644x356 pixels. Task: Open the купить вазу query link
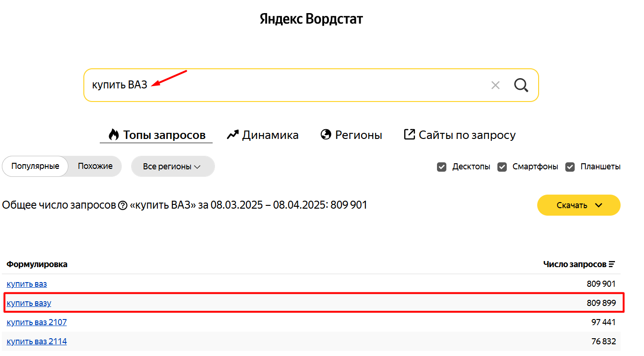(x=29, y=303)
